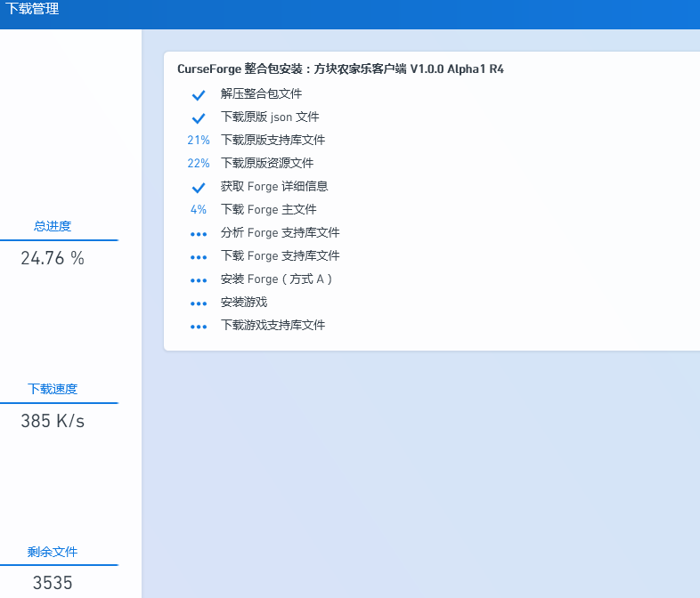This screenshot has height=598, width=700.
Task: Click the 385 K/s speed value
Action: [53, 421]
